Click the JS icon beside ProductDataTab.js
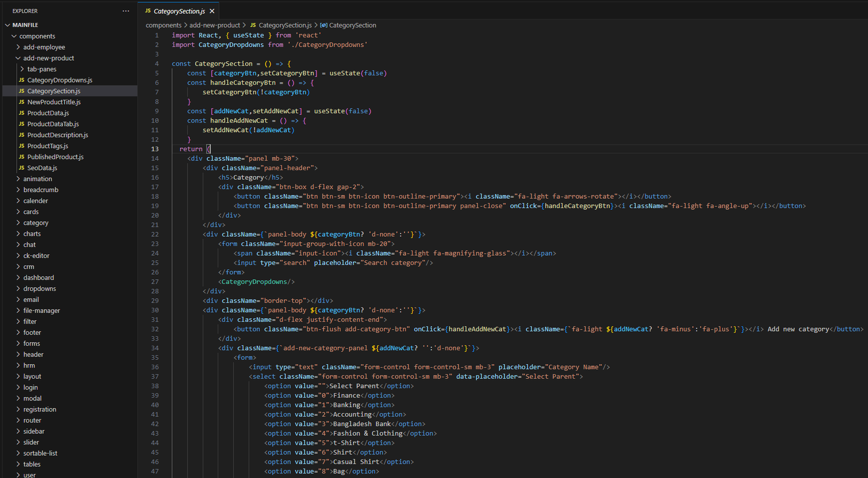The width and height of the screenshot is (868, 478). point(22,124)
